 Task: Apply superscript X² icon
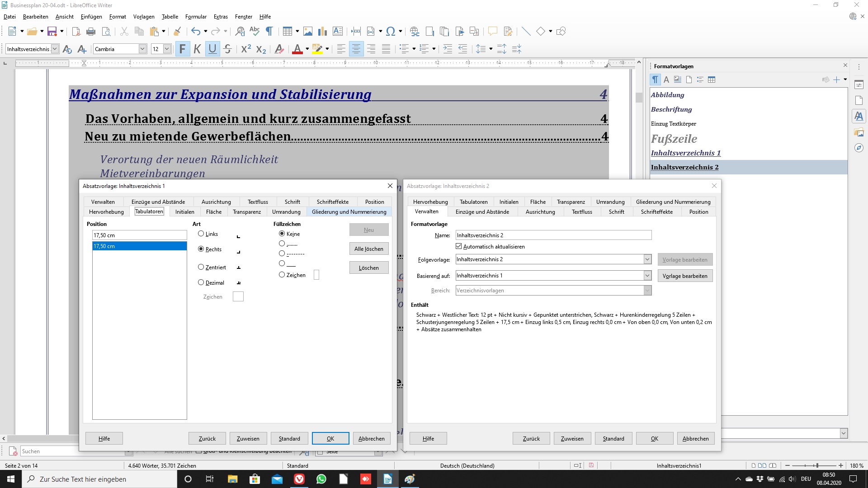pyautogui.click(x=246, y=49)
